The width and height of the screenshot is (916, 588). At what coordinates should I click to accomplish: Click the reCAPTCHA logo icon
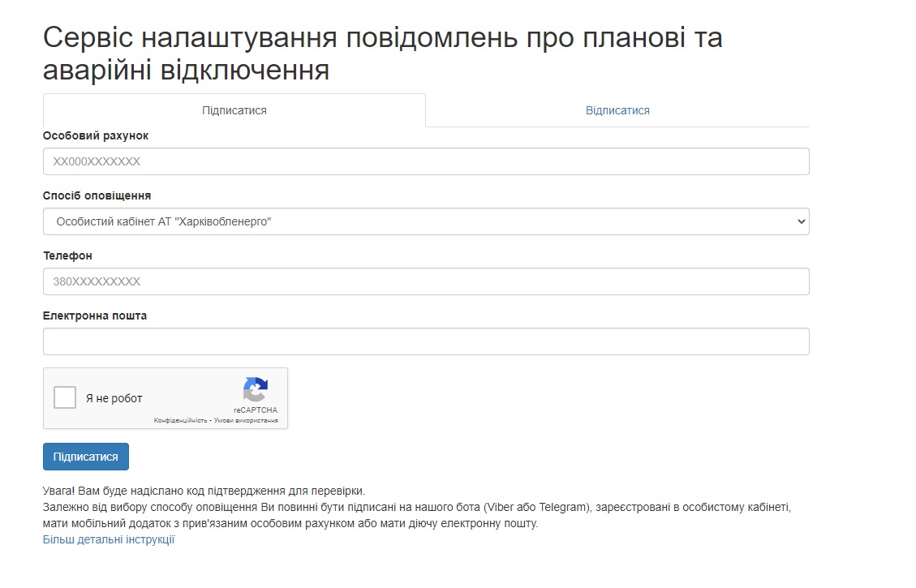[x=255, y=389]
